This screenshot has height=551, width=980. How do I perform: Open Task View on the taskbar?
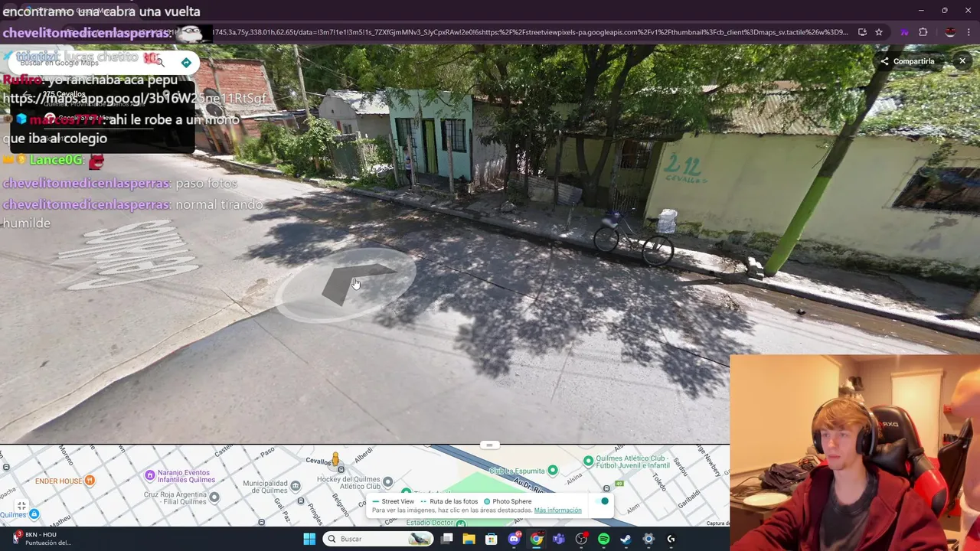(446, 539)
